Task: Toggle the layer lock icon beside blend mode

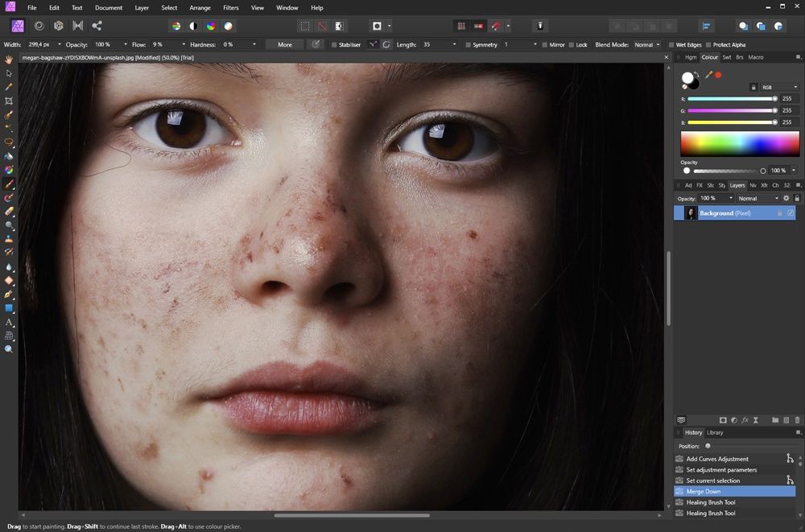Action: (x=797, y=198)
